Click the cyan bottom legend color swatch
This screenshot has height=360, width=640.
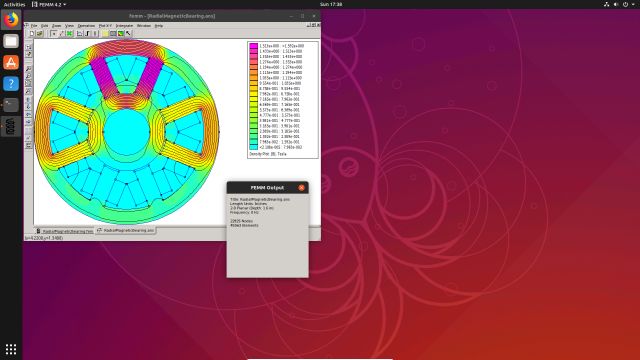[253, 147]
